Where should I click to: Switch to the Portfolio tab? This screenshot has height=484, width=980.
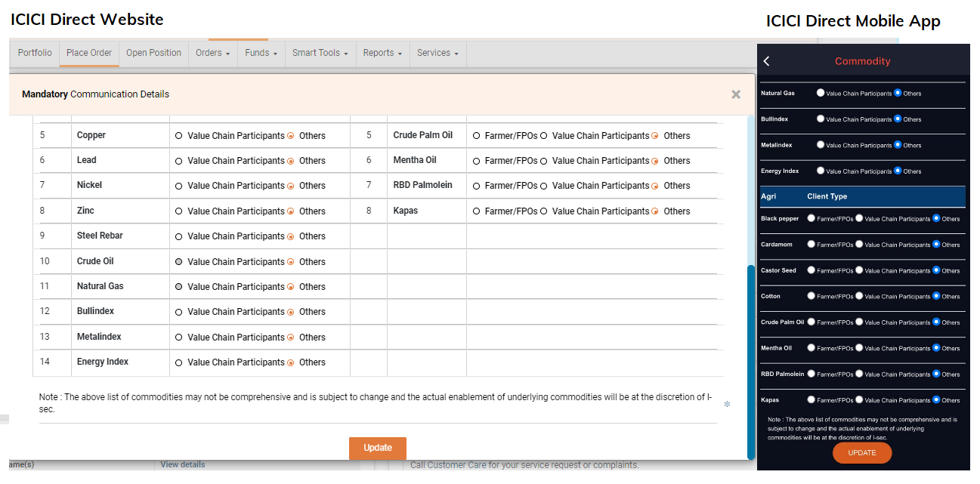click(x=35, y=53)
